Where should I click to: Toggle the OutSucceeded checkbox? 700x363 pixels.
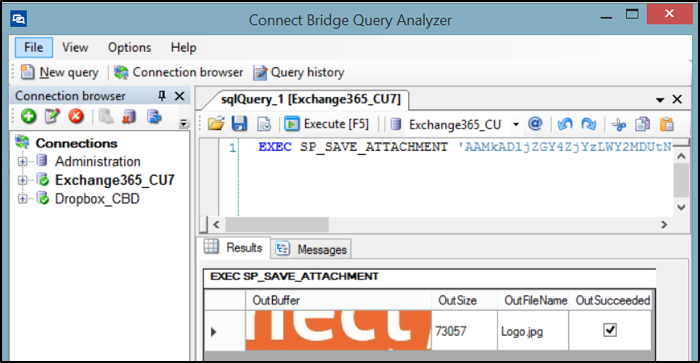click(610, 330)
